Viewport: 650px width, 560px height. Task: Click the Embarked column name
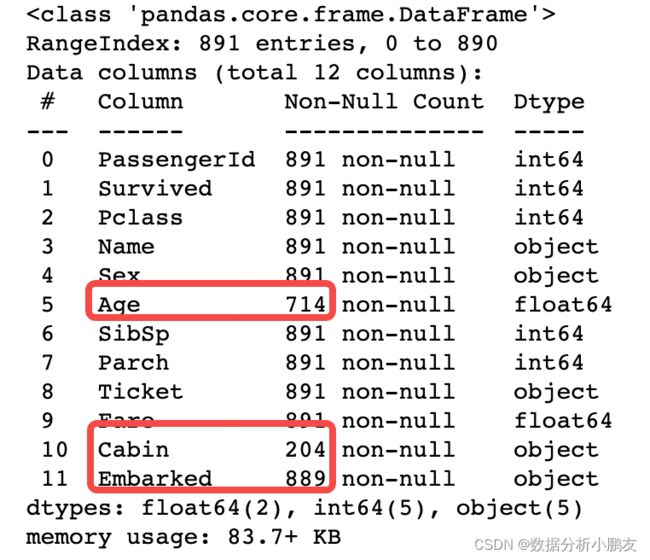155,479
